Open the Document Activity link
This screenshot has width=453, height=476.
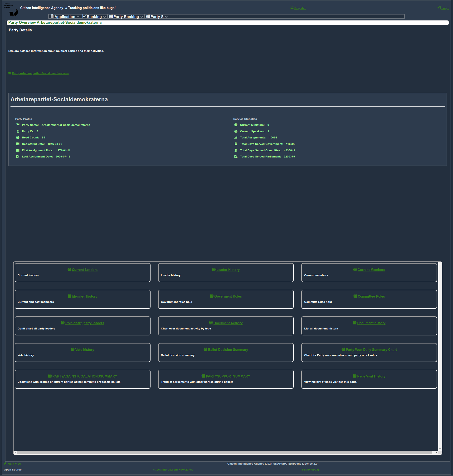point(228,323)
